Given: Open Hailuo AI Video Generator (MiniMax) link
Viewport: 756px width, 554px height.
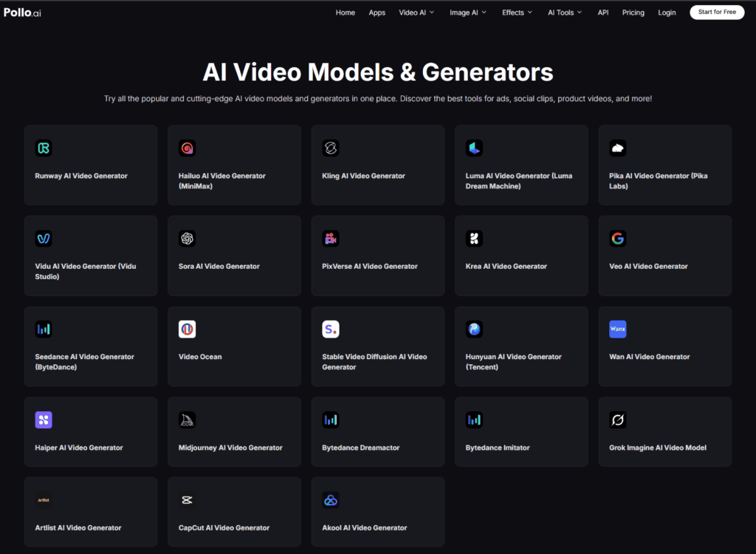Looking at the screenshot, I should (221, 181).
